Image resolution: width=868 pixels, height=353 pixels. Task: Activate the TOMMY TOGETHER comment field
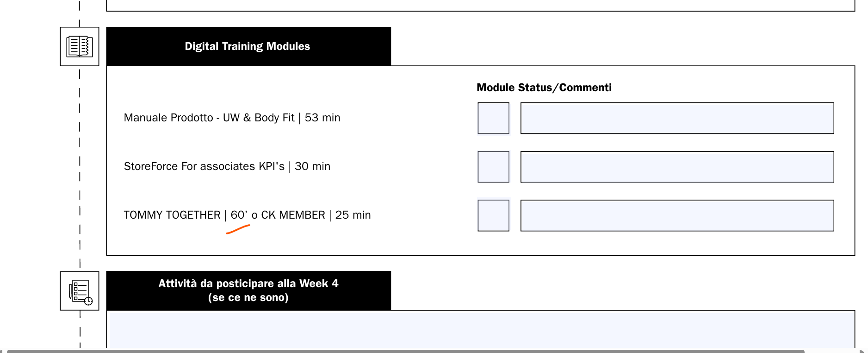677,215
